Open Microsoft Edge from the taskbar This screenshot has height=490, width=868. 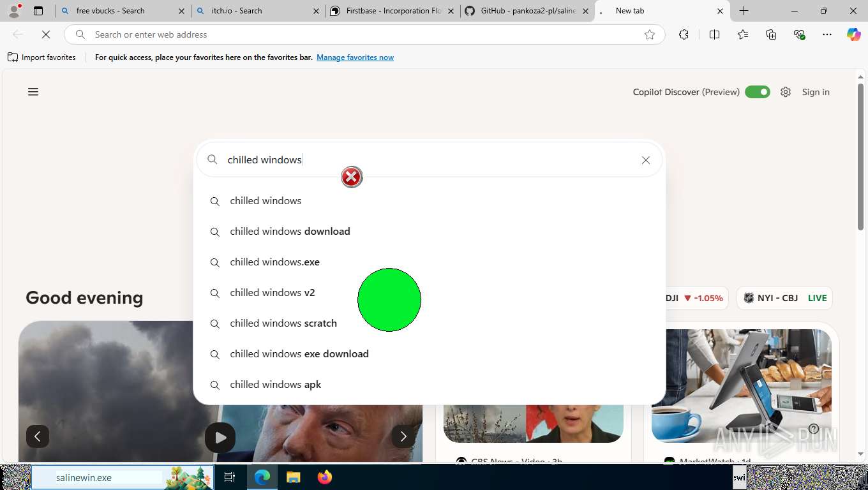tap(262, 477)
